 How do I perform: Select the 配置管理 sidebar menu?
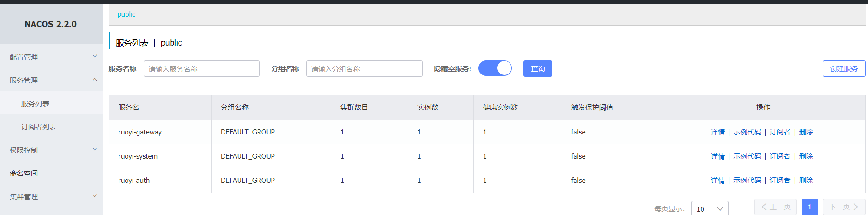[24, 57]
